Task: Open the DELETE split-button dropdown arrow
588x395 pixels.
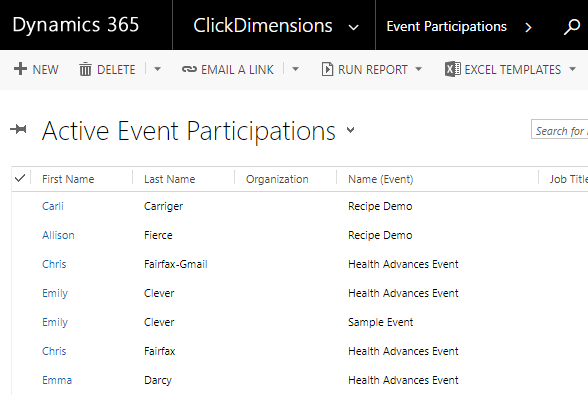Action: point(158,69)
